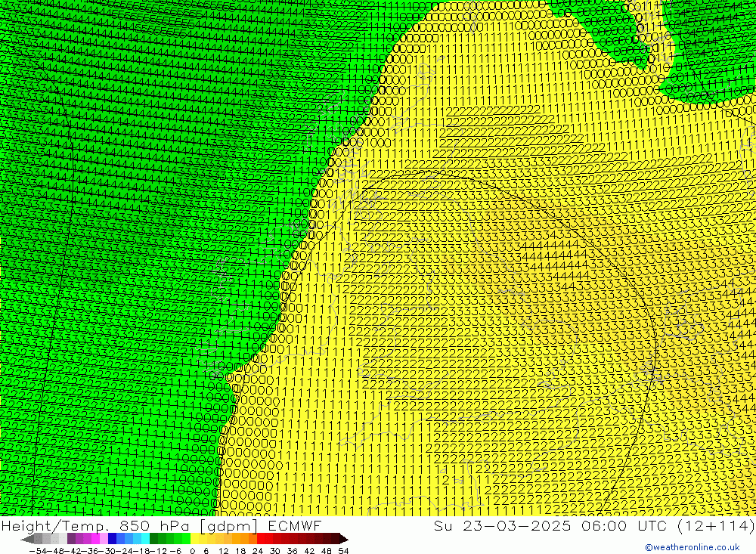Click the '54' legend scale label at the right end
Image resolution: width=756 pixels, height=554 pixels.
343,551
